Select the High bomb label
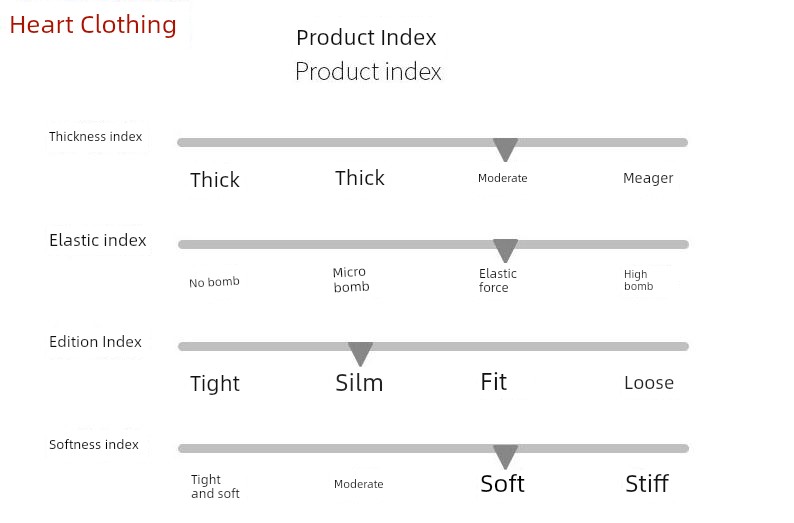 (x=639, y=280)
